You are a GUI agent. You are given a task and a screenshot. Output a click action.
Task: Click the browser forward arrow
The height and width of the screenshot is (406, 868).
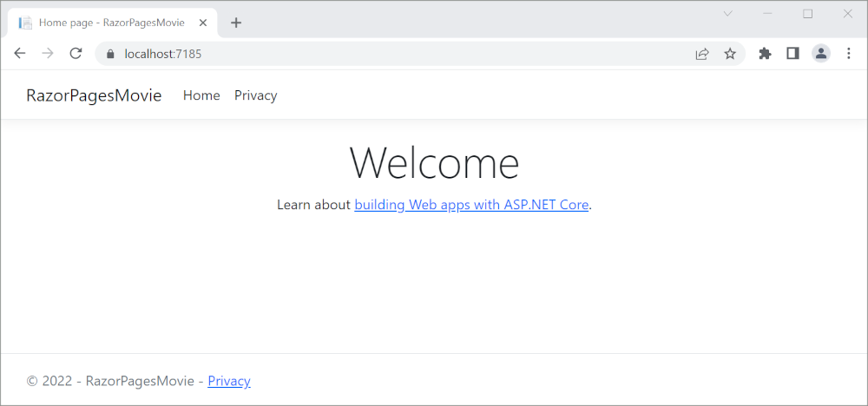pyautogui.click(x=48, y=54)
